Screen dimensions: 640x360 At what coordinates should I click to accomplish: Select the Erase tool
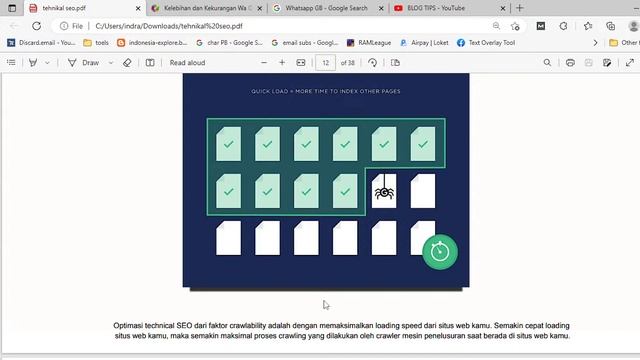point(127,62)
